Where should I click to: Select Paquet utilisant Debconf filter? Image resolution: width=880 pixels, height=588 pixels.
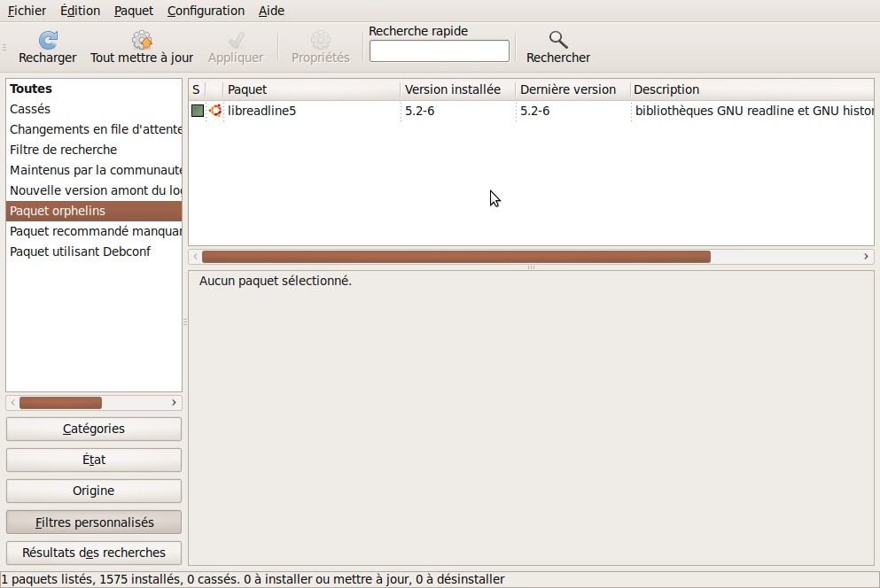(x=80, y=251)
